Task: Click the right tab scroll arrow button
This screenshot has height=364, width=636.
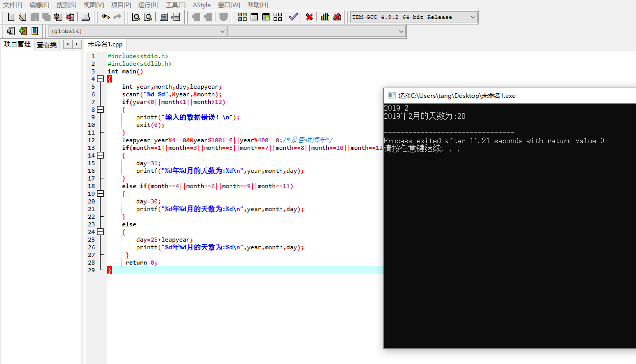Action: pos(77,44)
